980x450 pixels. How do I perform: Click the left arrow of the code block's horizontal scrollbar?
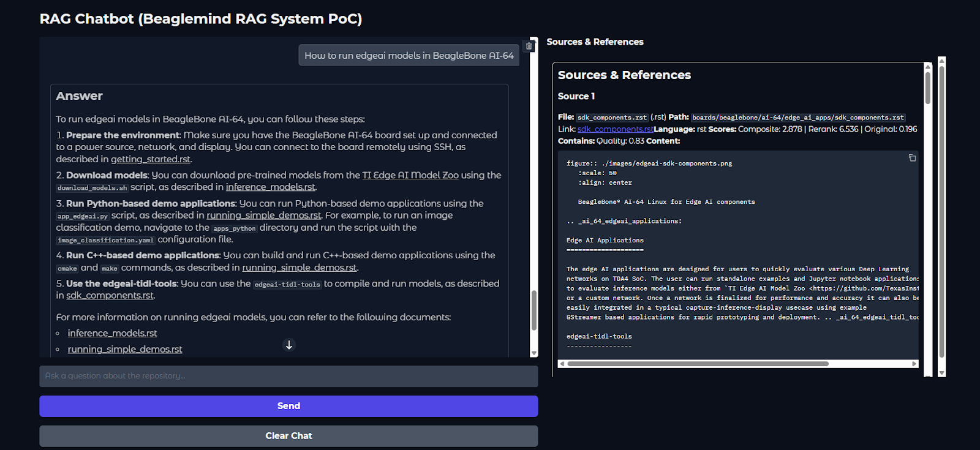[x=561, y=364]
